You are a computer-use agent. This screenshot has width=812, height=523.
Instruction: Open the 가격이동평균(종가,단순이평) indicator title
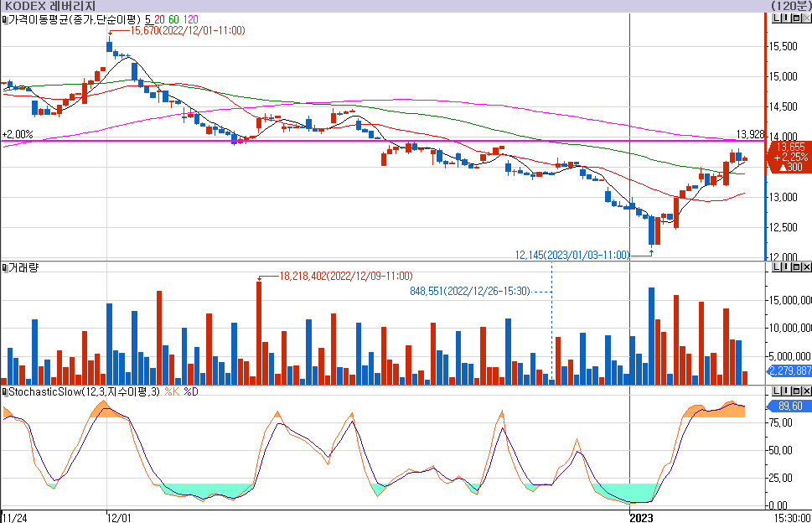pyautogui.click(x=75, y=19)
